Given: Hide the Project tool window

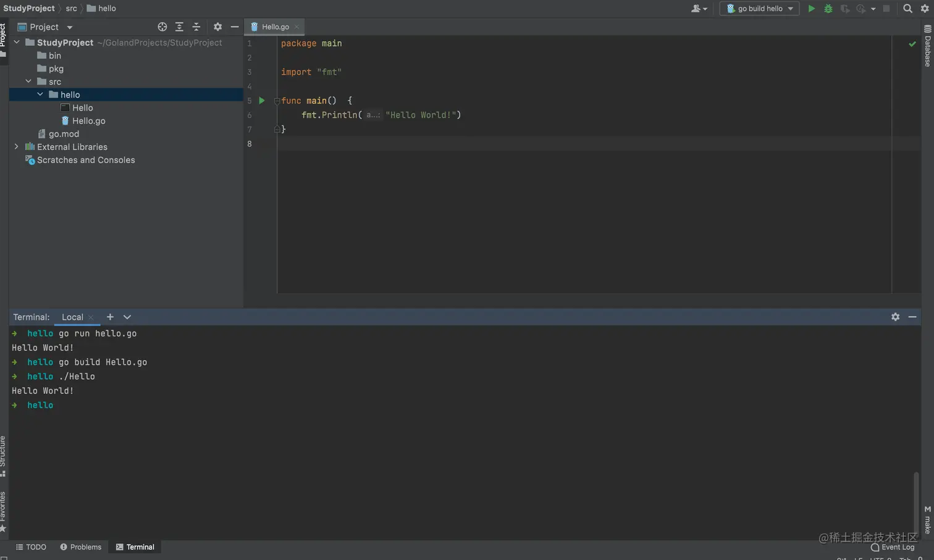Looking at the screenshot, I should 235,27.
